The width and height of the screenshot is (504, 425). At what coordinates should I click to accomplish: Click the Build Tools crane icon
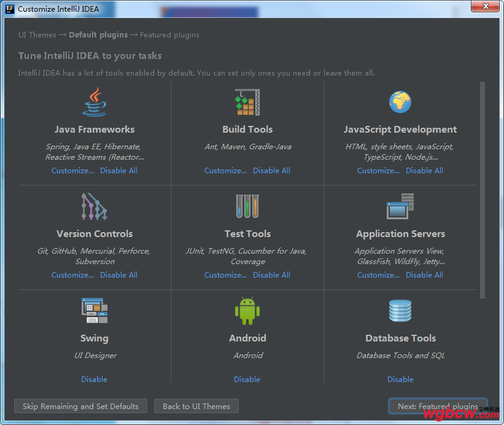[x=247, y=102]
